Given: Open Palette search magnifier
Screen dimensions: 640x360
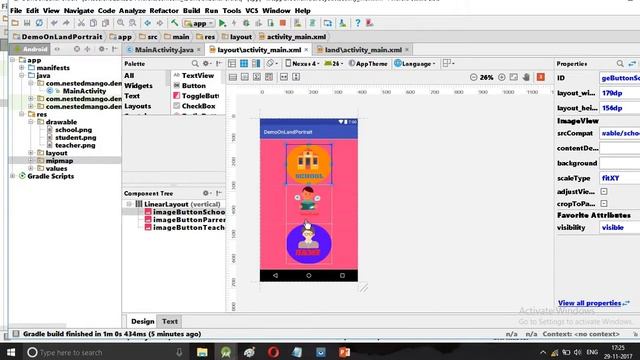Looking at the screenshot, I should click(x=195, y=64).
